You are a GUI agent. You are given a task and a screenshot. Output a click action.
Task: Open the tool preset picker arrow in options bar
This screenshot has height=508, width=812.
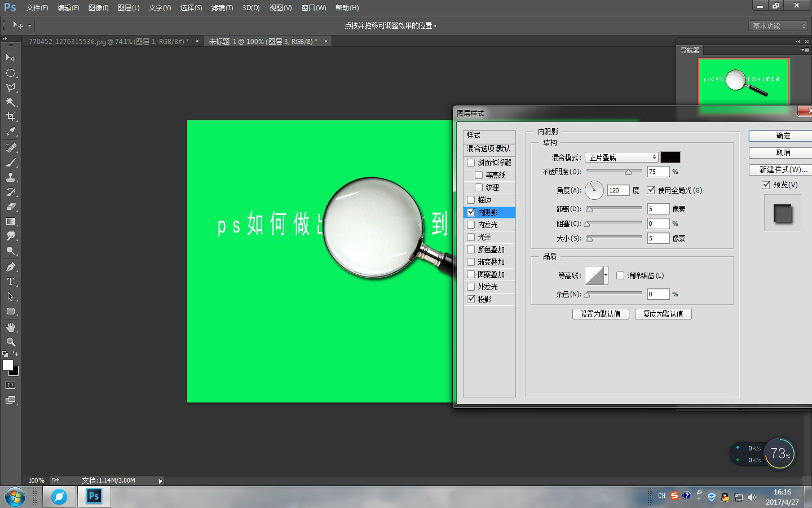29,25
